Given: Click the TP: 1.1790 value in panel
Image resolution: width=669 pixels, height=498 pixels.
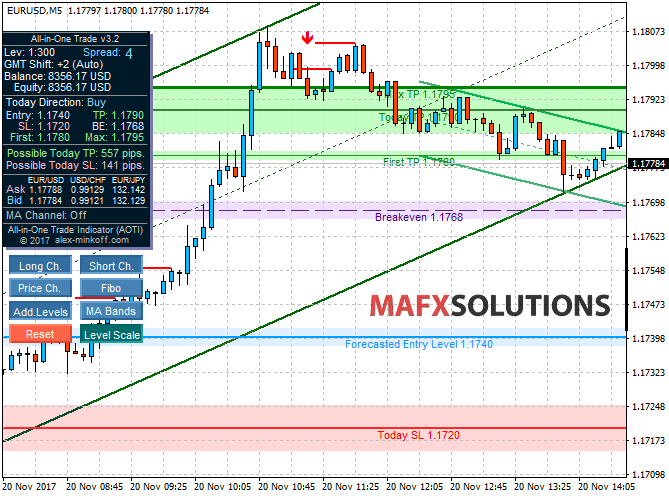Looking at the screenshot, I should (118, 115).
